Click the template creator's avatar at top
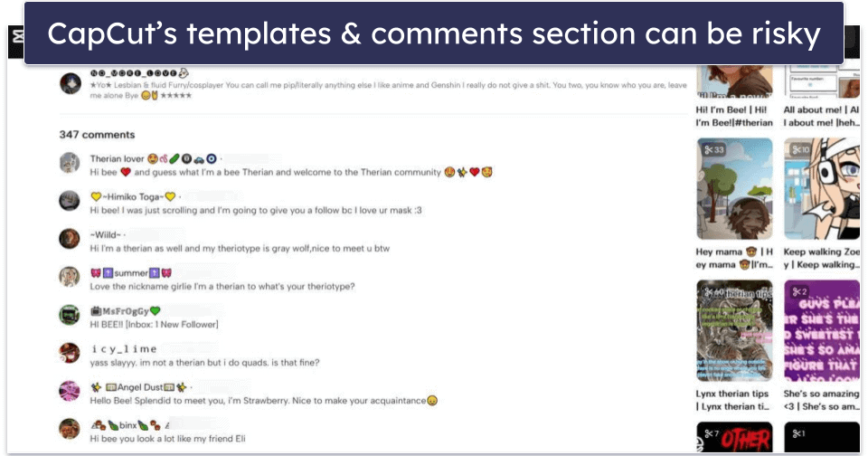Image resolution: width=868 pixels, height=456 pixels. click(x=70, y=83)
